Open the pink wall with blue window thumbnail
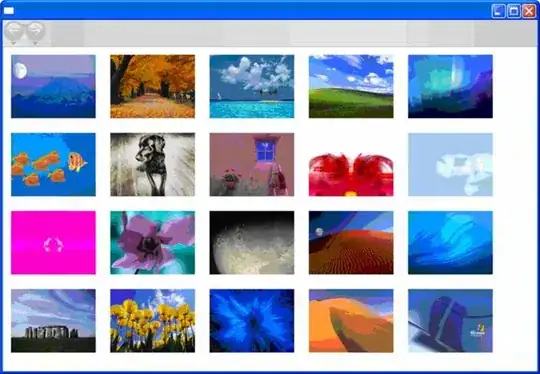Screen dimensions: 540x374 (252, 165)
